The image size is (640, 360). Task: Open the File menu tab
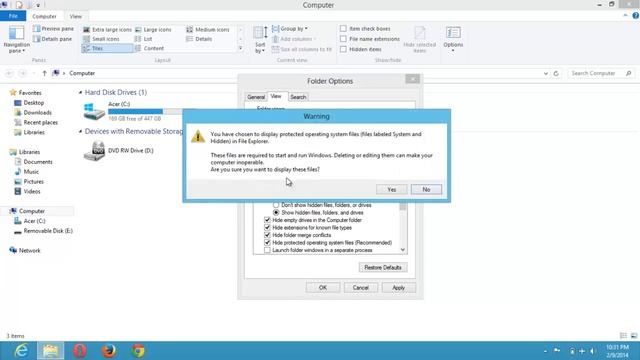[13, 16]
